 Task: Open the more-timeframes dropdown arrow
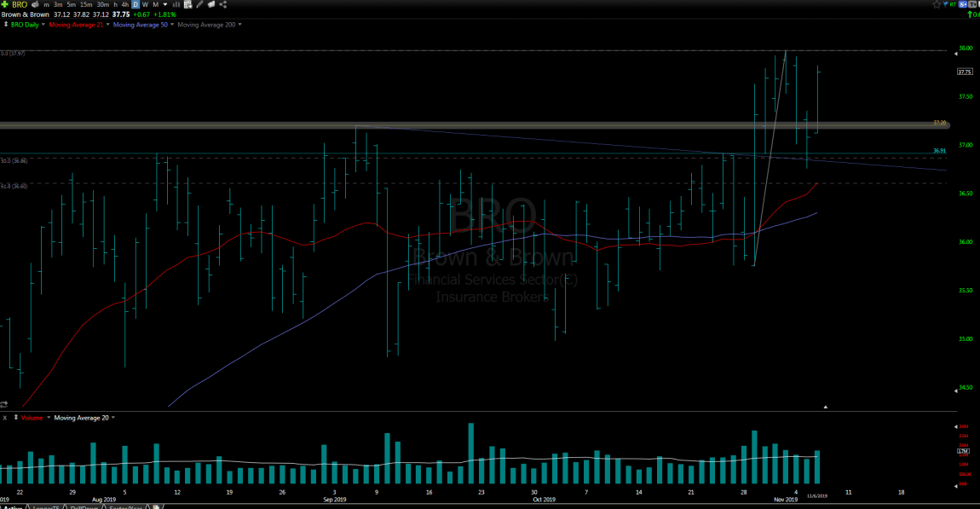click(x=165, y=4)
